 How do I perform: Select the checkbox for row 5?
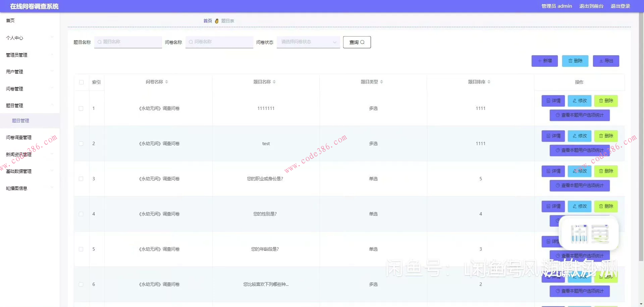(81, 249)
